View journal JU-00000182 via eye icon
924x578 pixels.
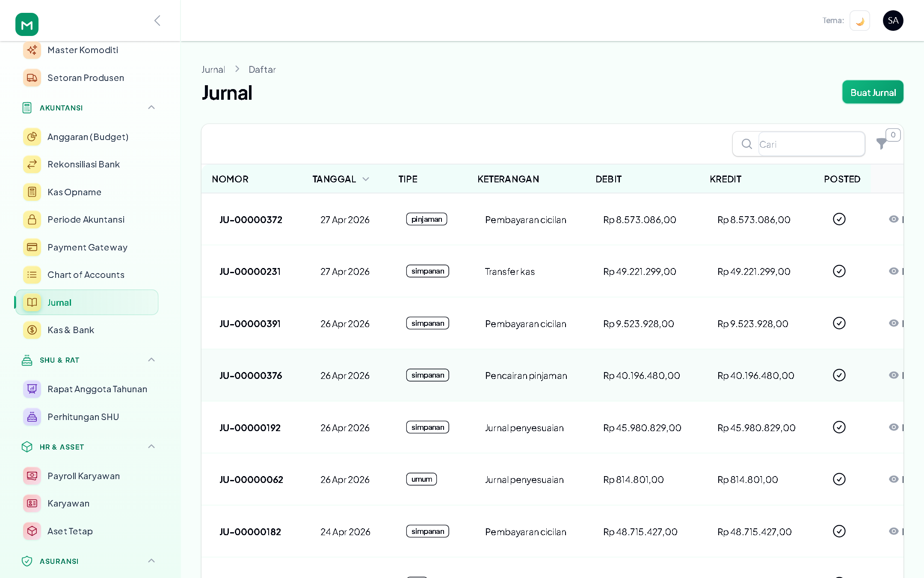[x=894, y=531]
